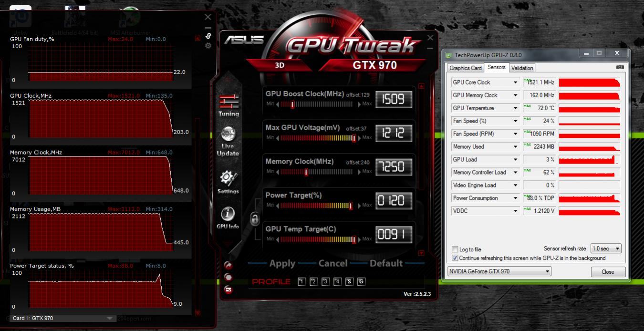Enable Log to file checkbox
The width and height of the screenshot is (644, 331).
tap(455, 249)
